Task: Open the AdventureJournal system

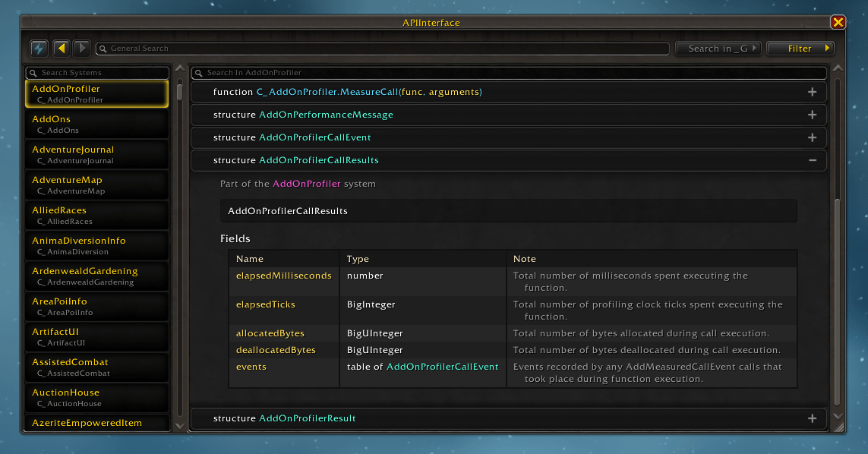Action: tap(97, 154)
